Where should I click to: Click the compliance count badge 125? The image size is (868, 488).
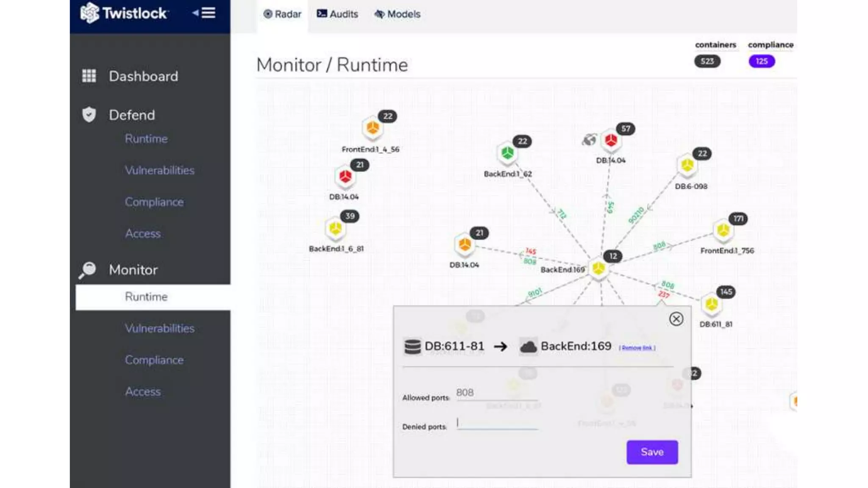[x=761, y=61]
